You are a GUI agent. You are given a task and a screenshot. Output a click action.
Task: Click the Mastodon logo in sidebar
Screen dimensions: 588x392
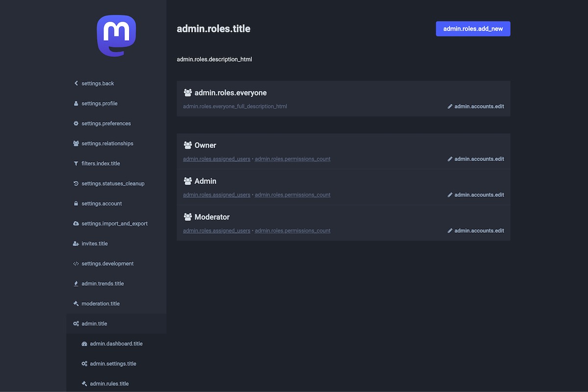tap(116, 36)
